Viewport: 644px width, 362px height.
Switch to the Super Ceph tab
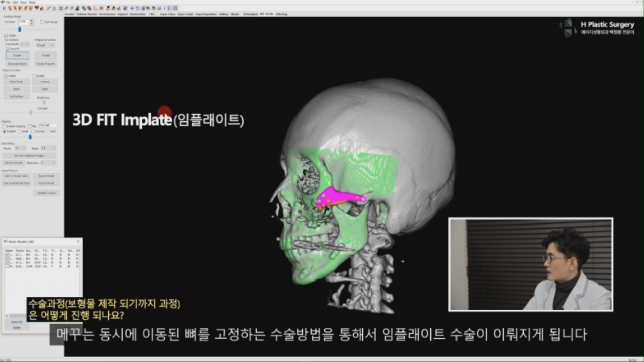pyautogui.click(x=185, y=14)
